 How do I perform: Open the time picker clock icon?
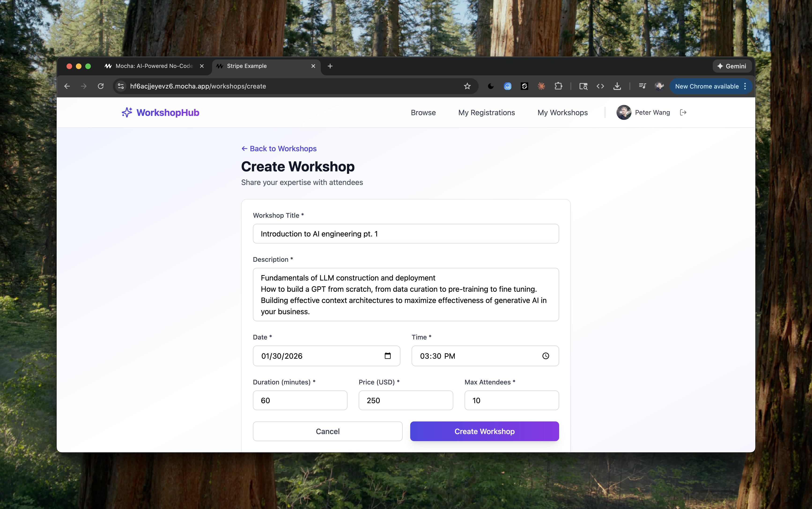point(545,356)
